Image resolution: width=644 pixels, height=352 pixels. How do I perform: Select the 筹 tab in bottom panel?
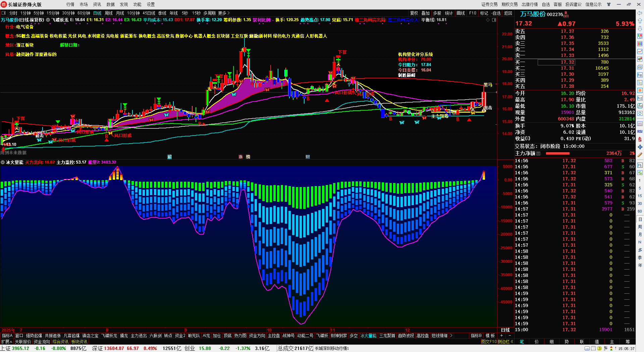(628, 342)
